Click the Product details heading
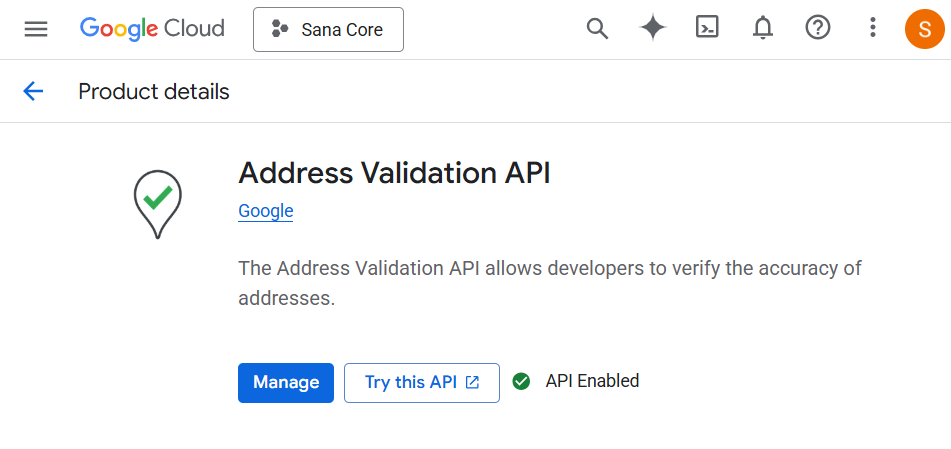Image resolution: width=951 pixels, height=449 pixels. click(x=154, y=92)
